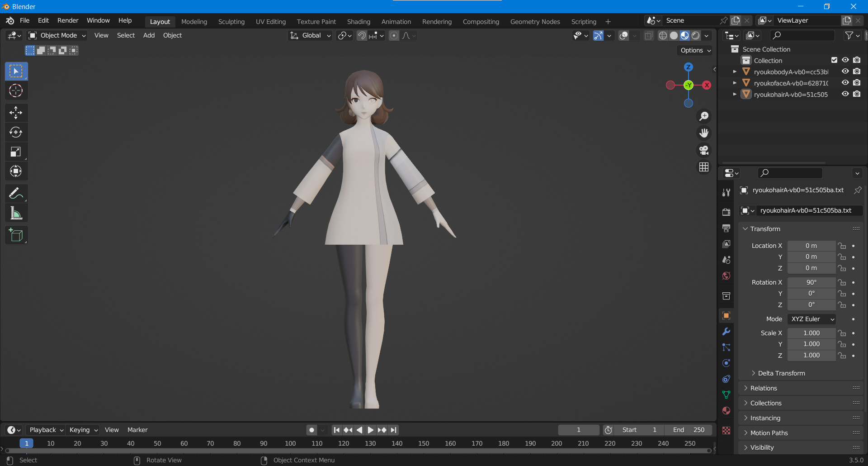868x466 pixels.
Task: Uncheck the Collection exclude checkbox
Action: tap(834, 60)
